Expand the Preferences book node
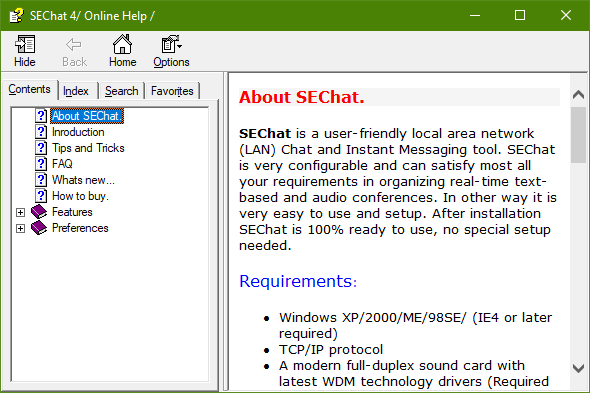590x393 pixels. coord(20,228)
